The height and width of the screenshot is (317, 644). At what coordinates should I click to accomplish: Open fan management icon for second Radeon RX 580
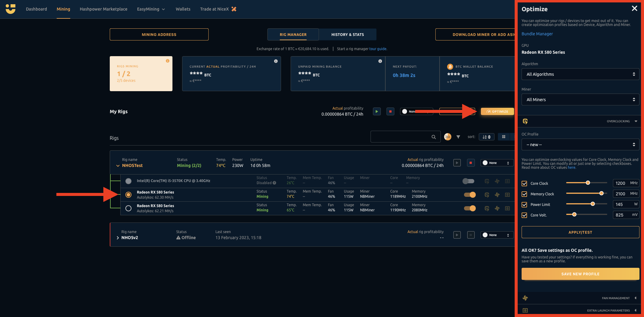click(497, 208)
